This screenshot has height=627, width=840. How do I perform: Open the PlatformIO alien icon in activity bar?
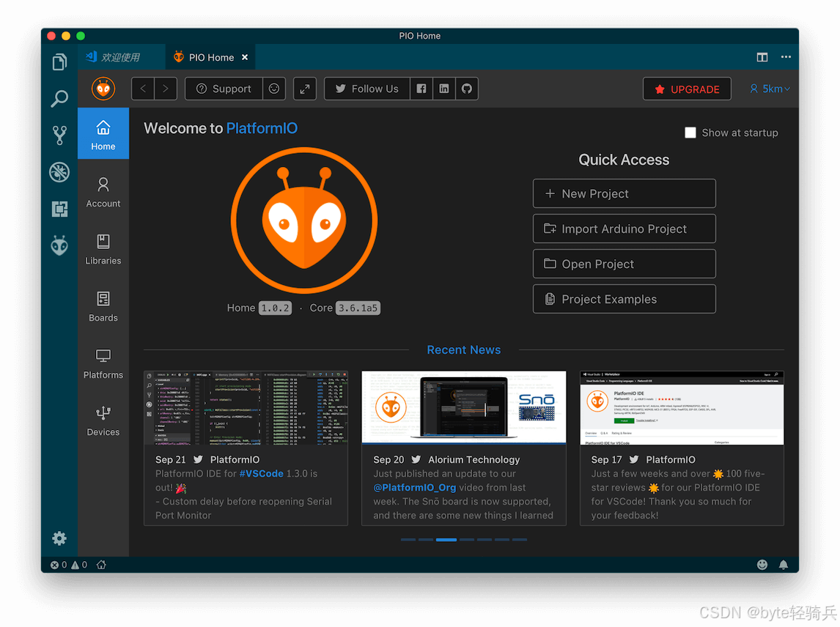[x=59, y=246]
